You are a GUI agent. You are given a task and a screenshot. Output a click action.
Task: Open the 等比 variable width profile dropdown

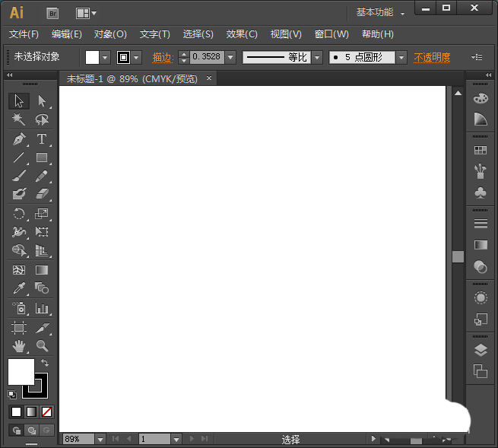point(316,58)
